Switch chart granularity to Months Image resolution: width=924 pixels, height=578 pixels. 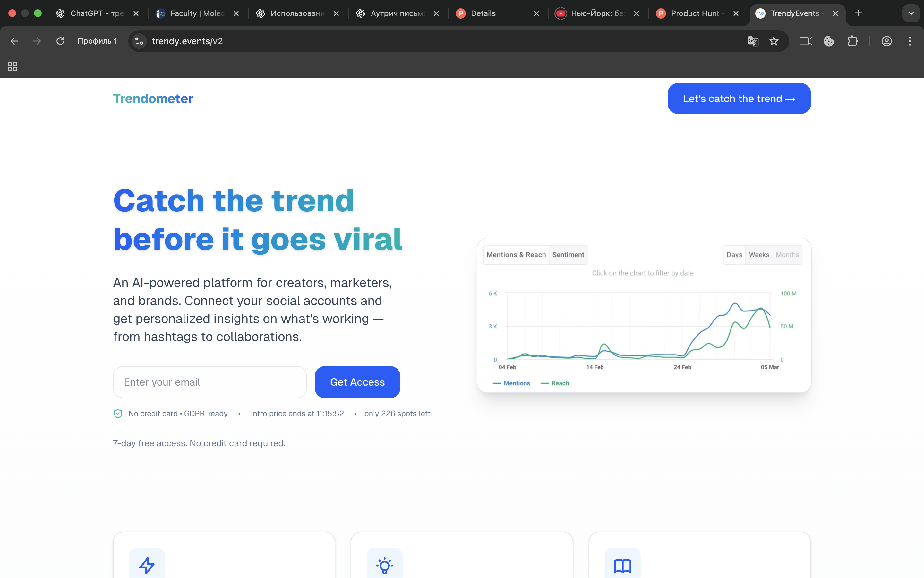tap(787, 255)
